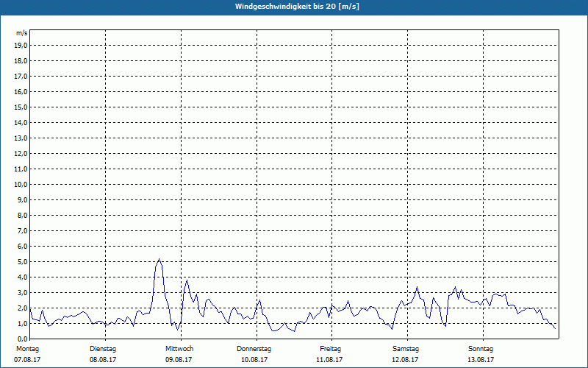The width and height of the screenshot is (588, 368).
Task: Click the date 13.08.17
Action: 481,360
